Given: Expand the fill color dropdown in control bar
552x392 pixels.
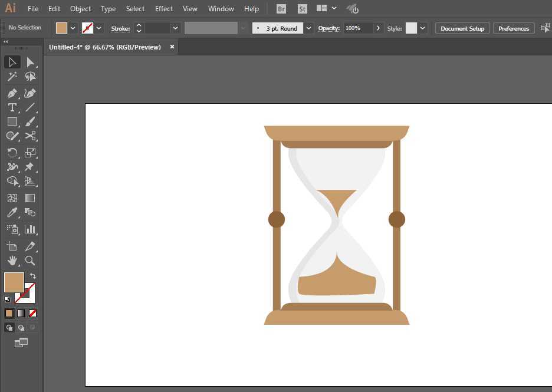Looking at the screenshot, I should 73,28.
